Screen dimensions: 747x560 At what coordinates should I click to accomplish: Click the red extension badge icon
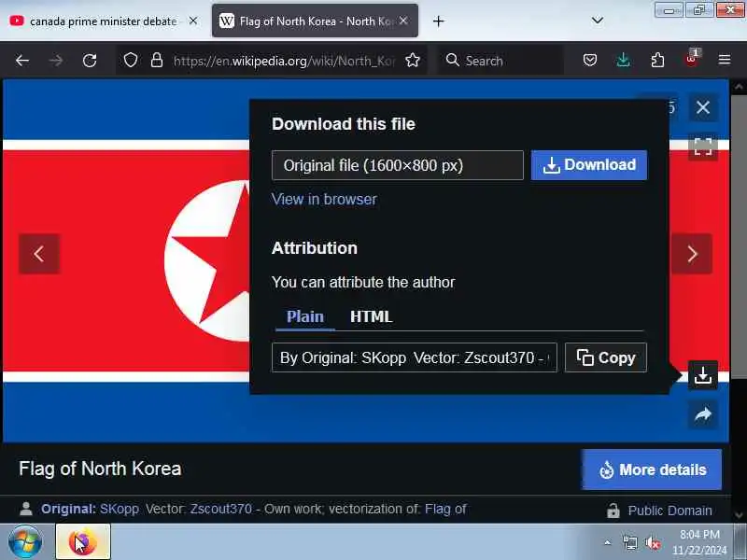point(692,59)
